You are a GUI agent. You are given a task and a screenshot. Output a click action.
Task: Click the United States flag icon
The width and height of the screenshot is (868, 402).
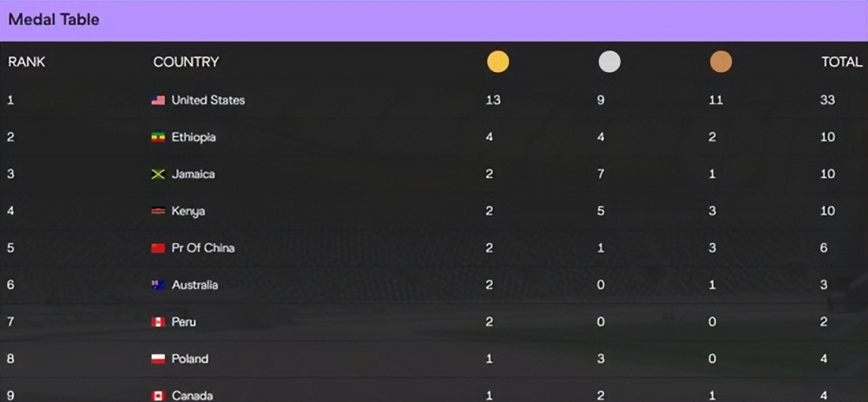click(x=158, y=100)
